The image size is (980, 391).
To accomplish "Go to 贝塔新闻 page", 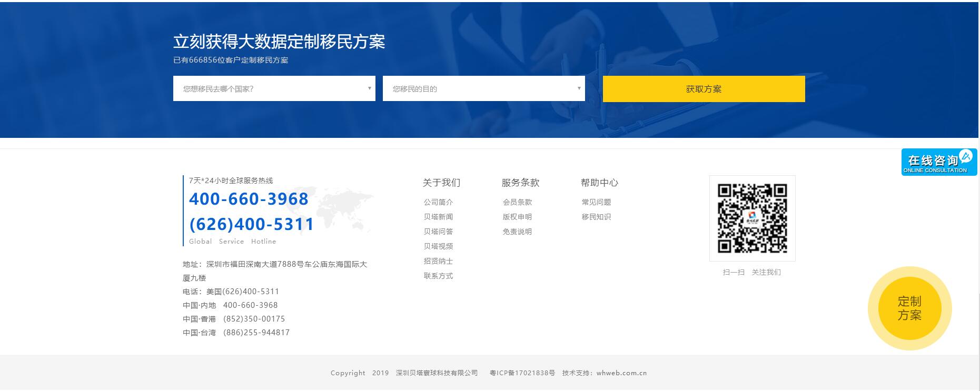I will point(438,217).
